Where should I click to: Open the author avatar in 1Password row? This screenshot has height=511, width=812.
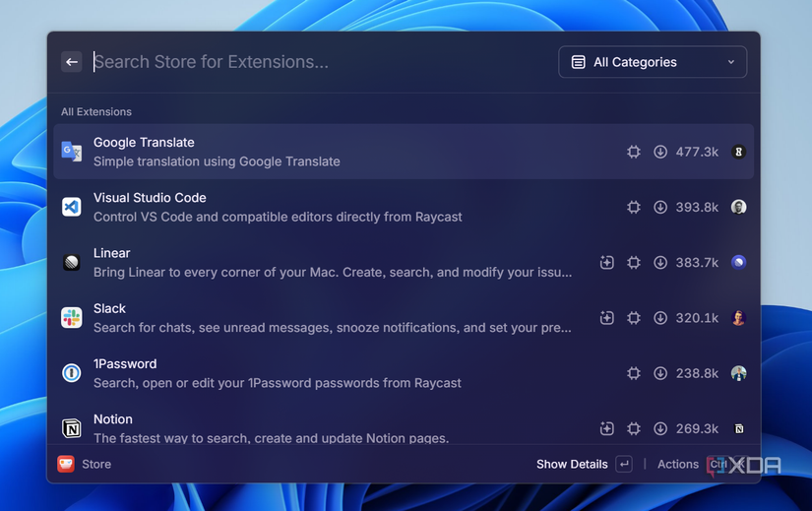(x=738, y=373)
